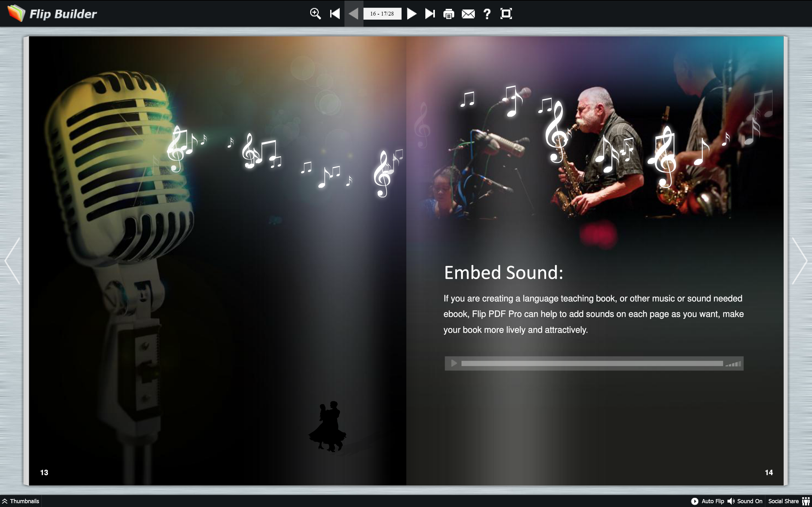812x507 pixels.
Task: Share the book by email icon
Action: point(468,14)
